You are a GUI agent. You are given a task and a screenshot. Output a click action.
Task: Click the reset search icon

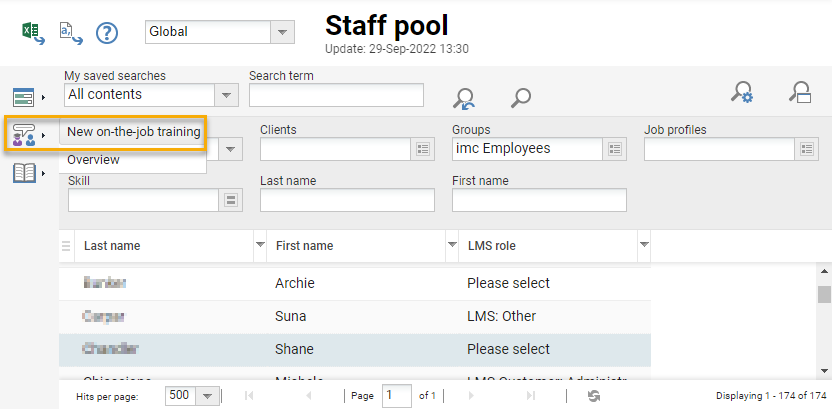(x=464, y=97)
